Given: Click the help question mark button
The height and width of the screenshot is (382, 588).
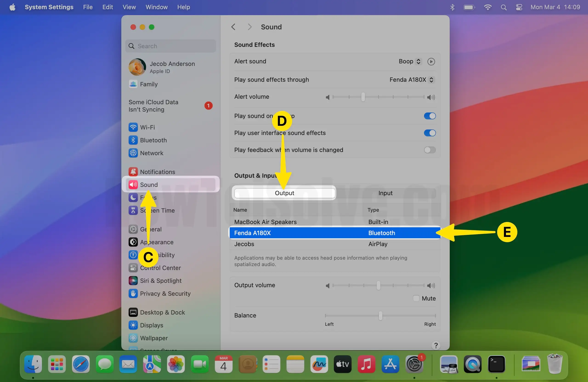Looking at the screenshot, I should coord(436,345).
